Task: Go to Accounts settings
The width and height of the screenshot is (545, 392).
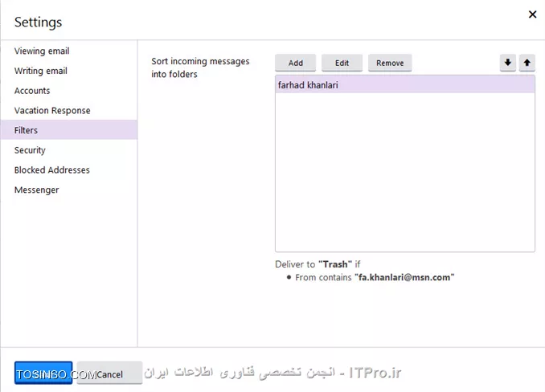Action: (32, 91)
